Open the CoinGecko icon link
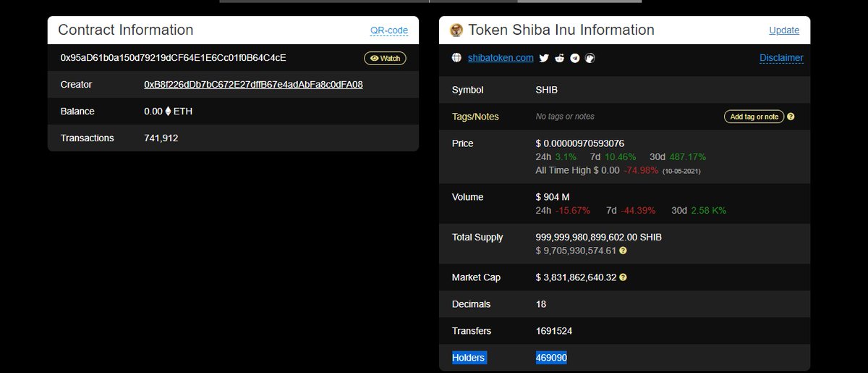Viewport: 868px width, 373px height. pos(590,58)
